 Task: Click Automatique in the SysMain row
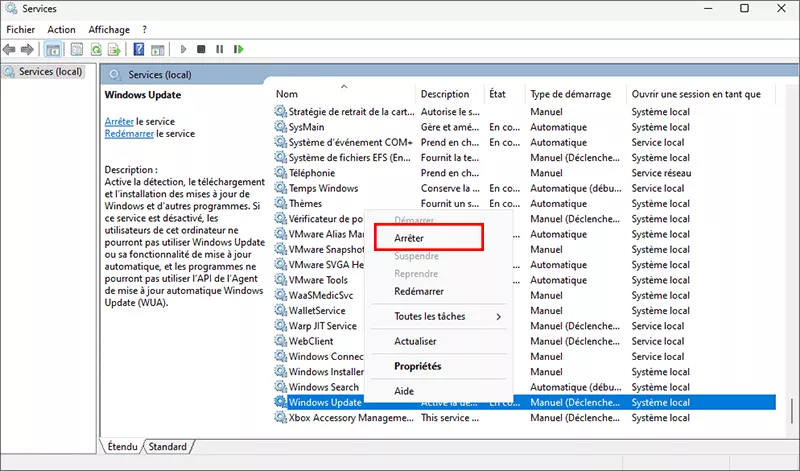coord(558,127)
